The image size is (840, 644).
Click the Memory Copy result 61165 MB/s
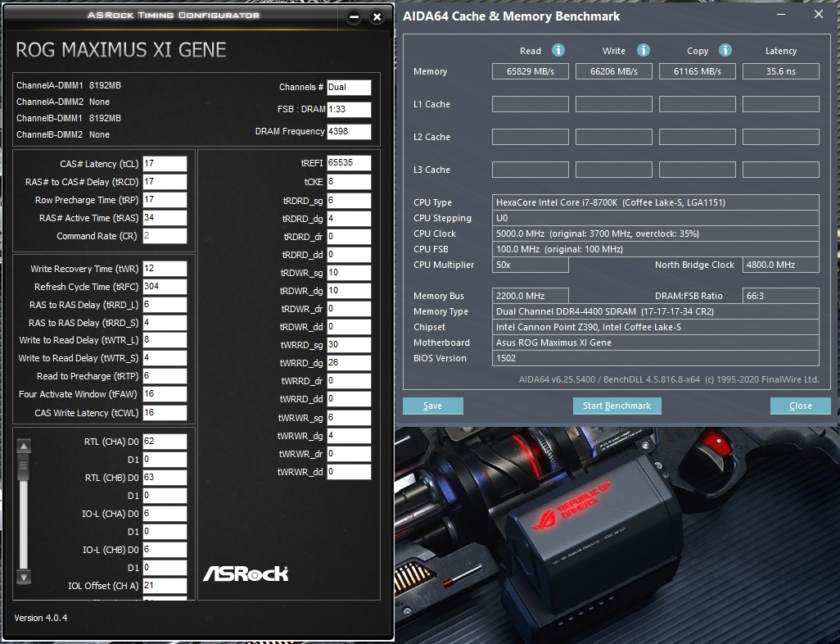[698, 71]
